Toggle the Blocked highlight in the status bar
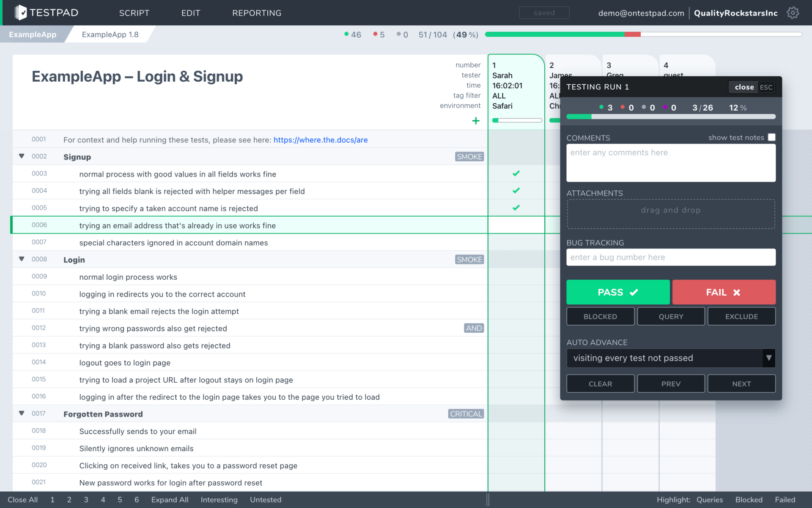Viewport: 812px width, 508px height. 749,500
